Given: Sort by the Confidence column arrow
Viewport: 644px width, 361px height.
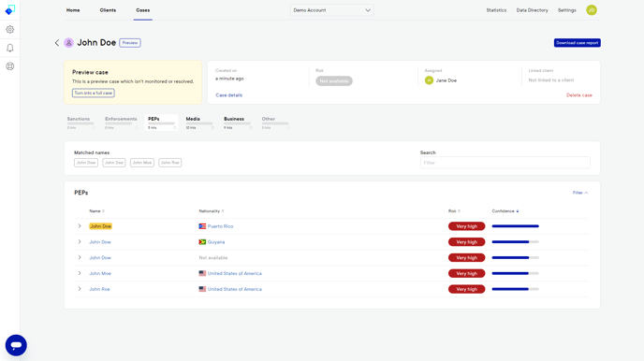Looking at the screenshot, I should click(518, 211).
